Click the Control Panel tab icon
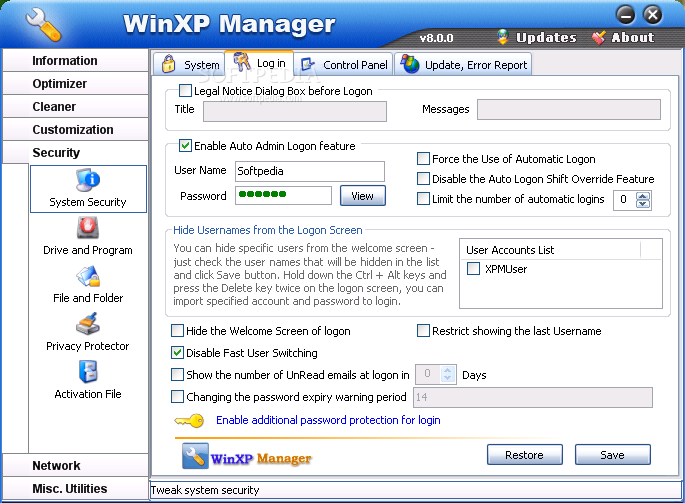Screen dimensions: 685x503 tap(308, 64)
